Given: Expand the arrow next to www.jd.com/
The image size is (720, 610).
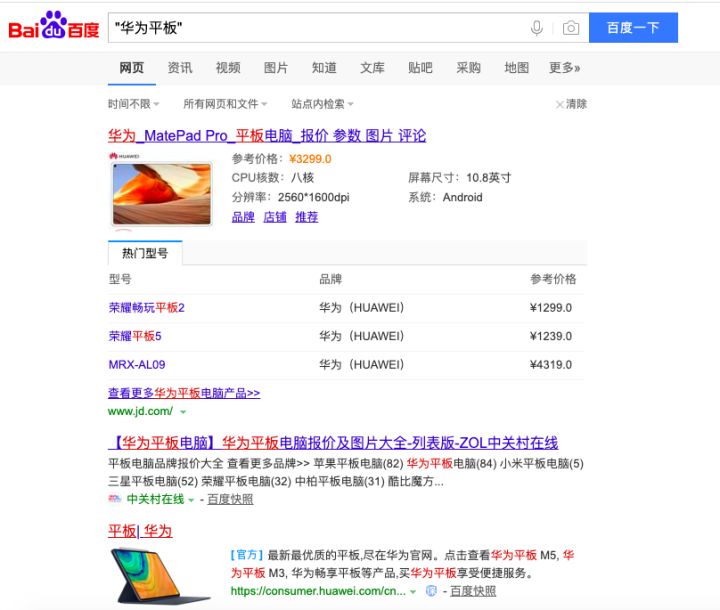Looking at the screenshot, I should pos(183,412).
